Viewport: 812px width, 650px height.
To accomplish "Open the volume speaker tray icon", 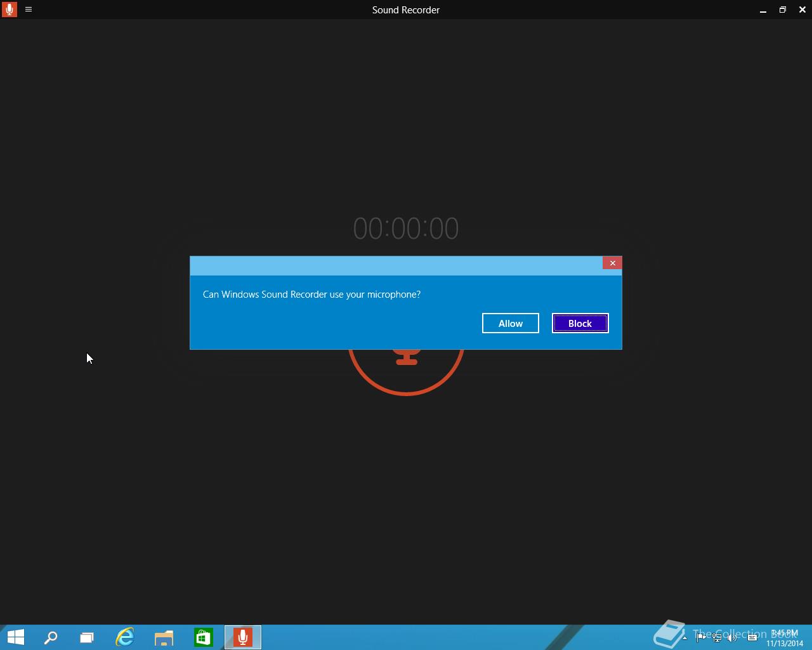I will pos(732,637).
